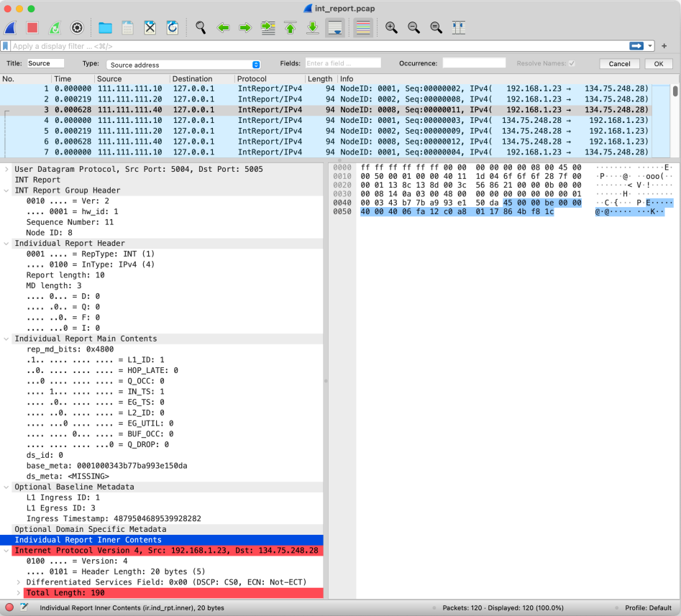The height and width of the screenshot is (616, 681).
Task: Click the Fields input box
Action: click(343, 63)
